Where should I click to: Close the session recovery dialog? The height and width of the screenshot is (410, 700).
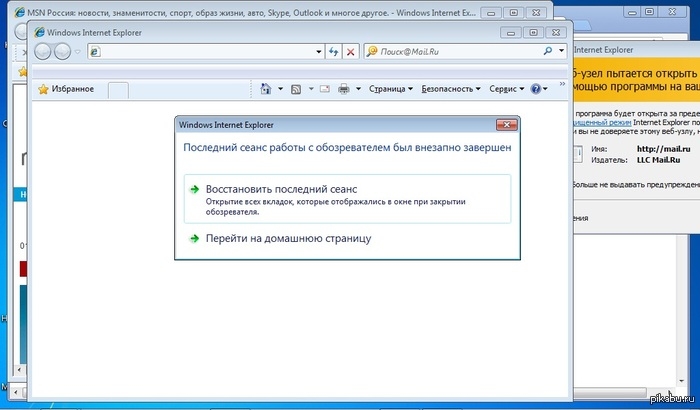tap(507, 125)
